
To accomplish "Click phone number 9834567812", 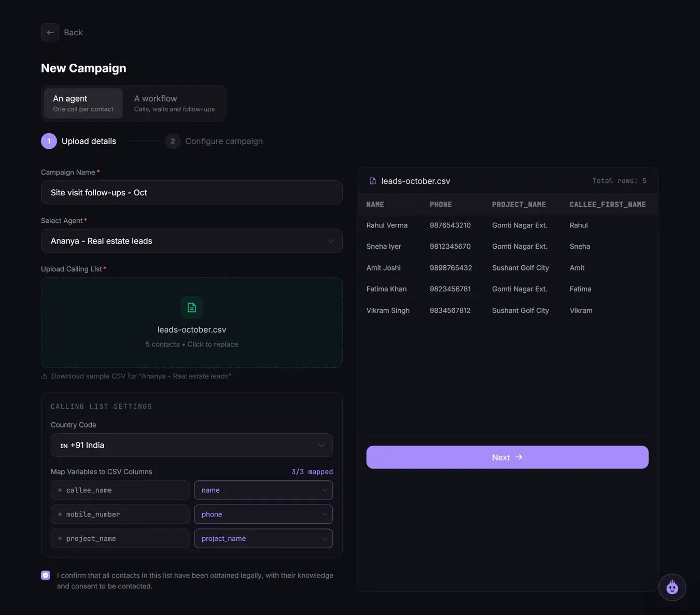I will [450, 310].
